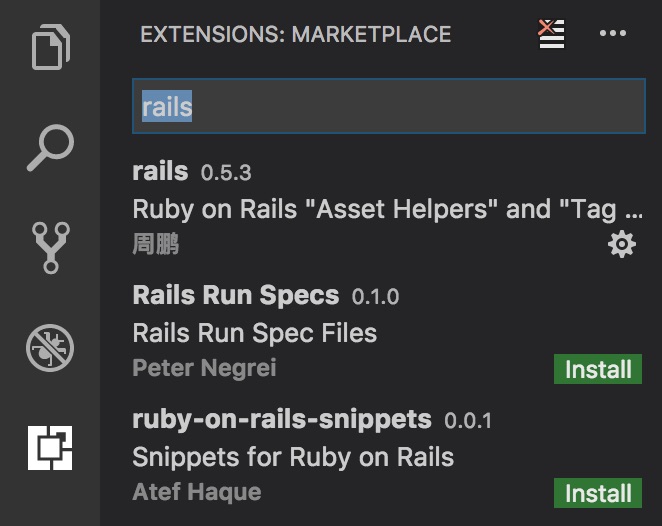Open the Debug view icon

click(50, 348)
